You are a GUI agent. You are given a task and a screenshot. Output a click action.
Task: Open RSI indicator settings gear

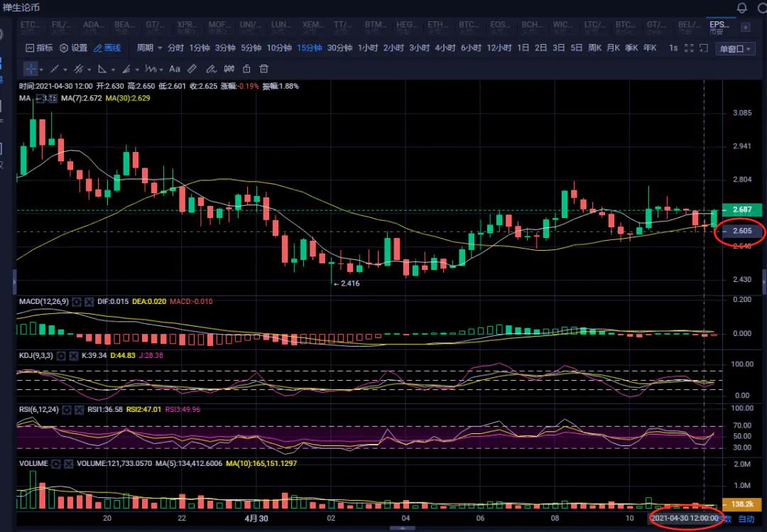(67, 410)
